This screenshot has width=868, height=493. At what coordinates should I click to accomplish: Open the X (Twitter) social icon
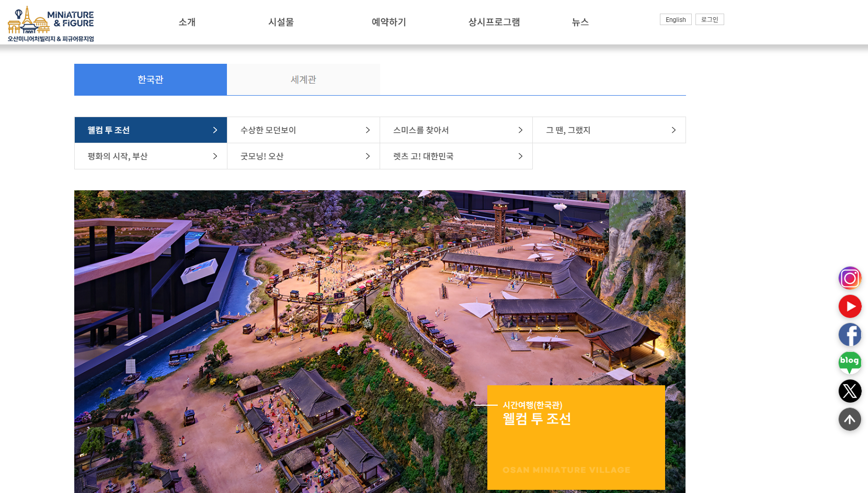tap(850, 391)
